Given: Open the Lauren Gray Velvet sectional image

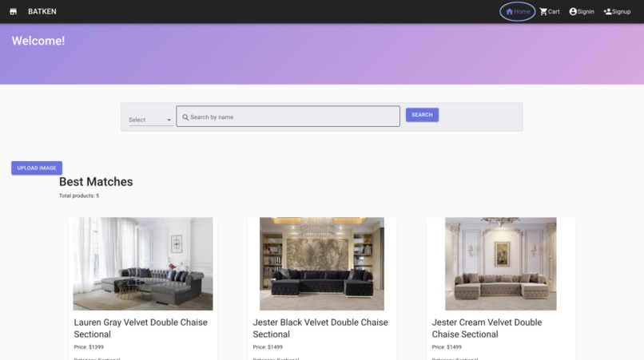Looking at the screenshot, I should coord(143,263).
